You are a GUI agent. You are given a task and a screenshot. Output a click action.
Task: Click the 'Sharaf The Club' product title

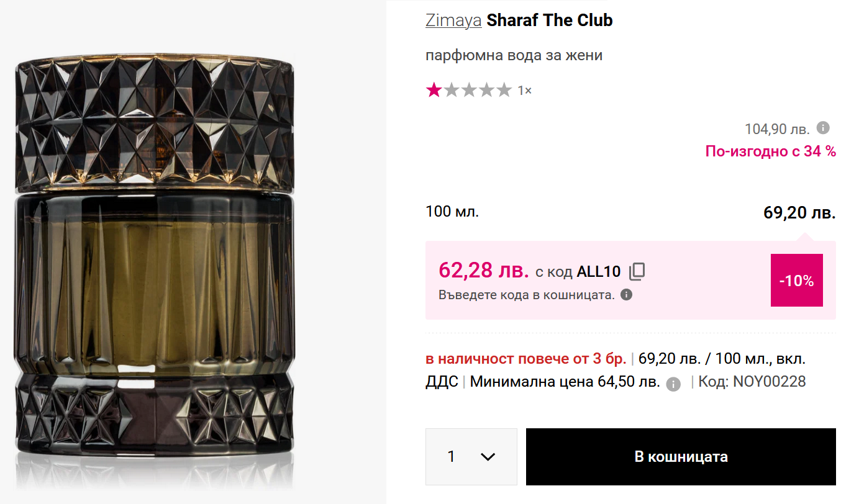tap(550, 20)
